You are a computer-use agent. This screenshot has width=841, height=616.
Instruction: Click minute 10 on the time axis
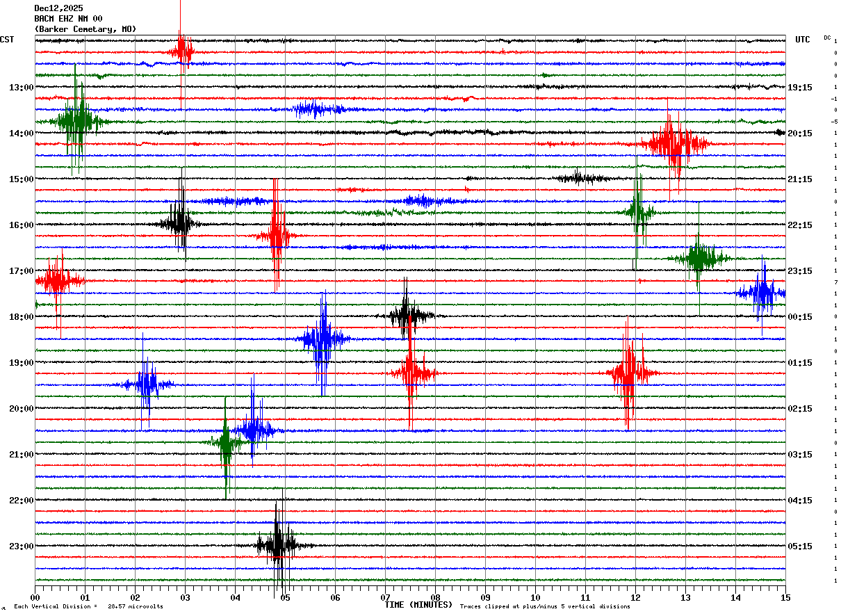tap(535, 597)
